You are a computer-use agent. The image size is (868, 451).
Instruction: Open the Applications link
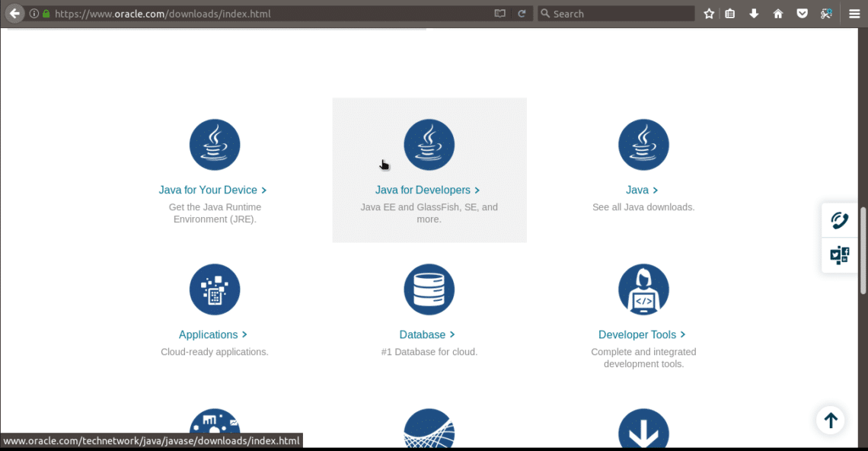click(212, 334)
